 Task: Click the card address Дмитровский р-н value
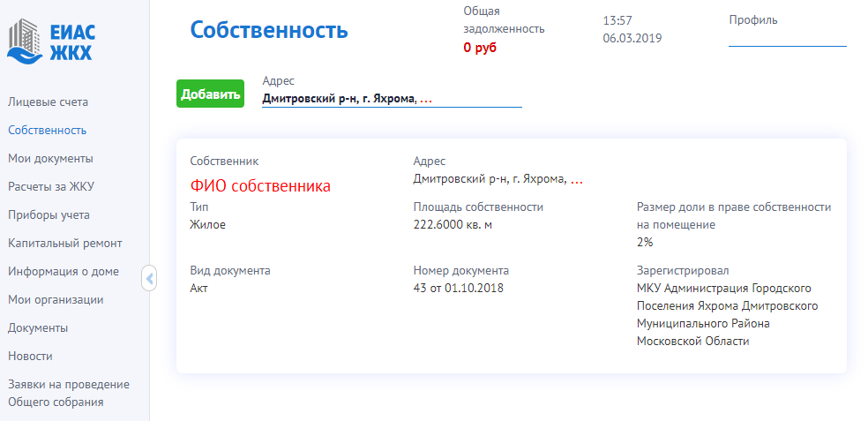point(498,179)
